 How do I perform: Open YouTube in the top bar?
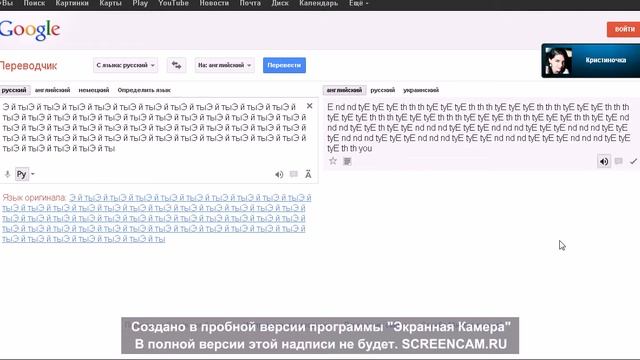[173, 3]
